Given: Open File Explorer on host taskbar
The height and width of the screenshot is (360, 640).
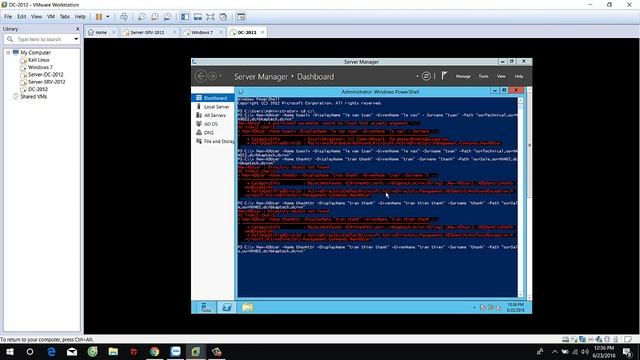Looking at the screenshot, I should pyautogui.click(x=113, y=352).
